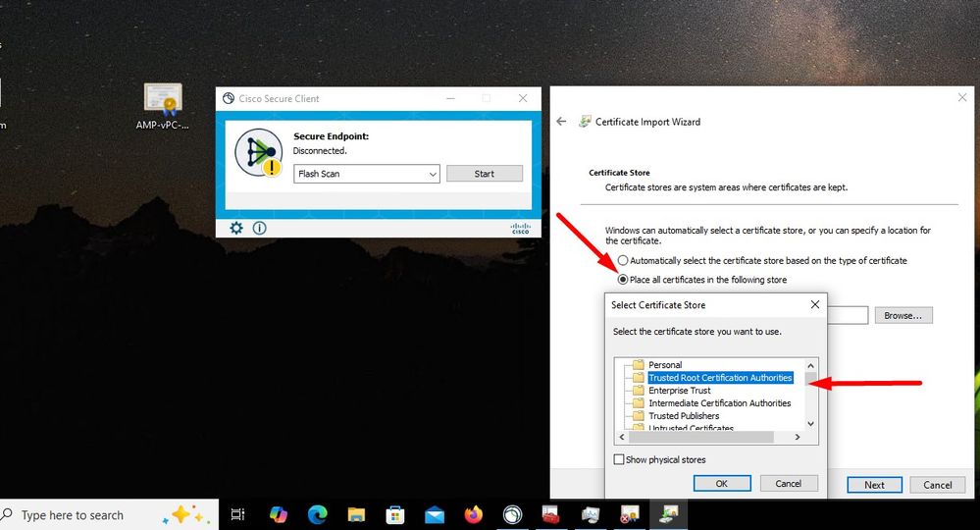Select Trusted Root Certification Authorities store
Screen dimensions: 980x530
point(720,378)
